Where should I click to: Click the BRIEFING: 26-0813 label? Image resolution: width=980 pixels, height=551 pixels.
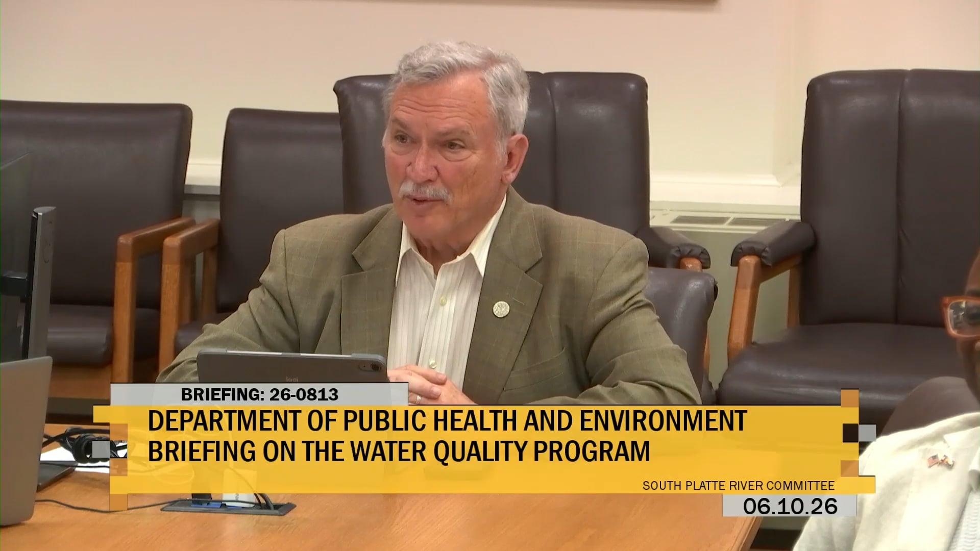[260, 394]
